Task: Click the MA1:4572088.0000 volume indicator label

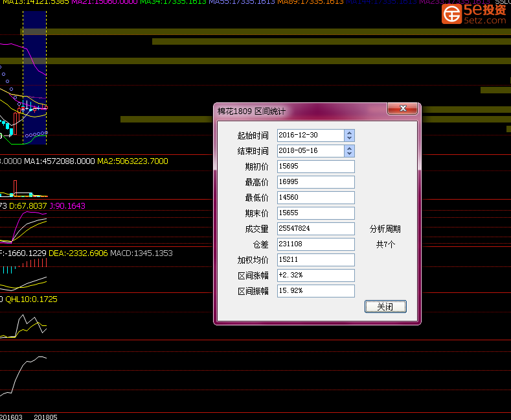Action: click(x=60, y=161)
